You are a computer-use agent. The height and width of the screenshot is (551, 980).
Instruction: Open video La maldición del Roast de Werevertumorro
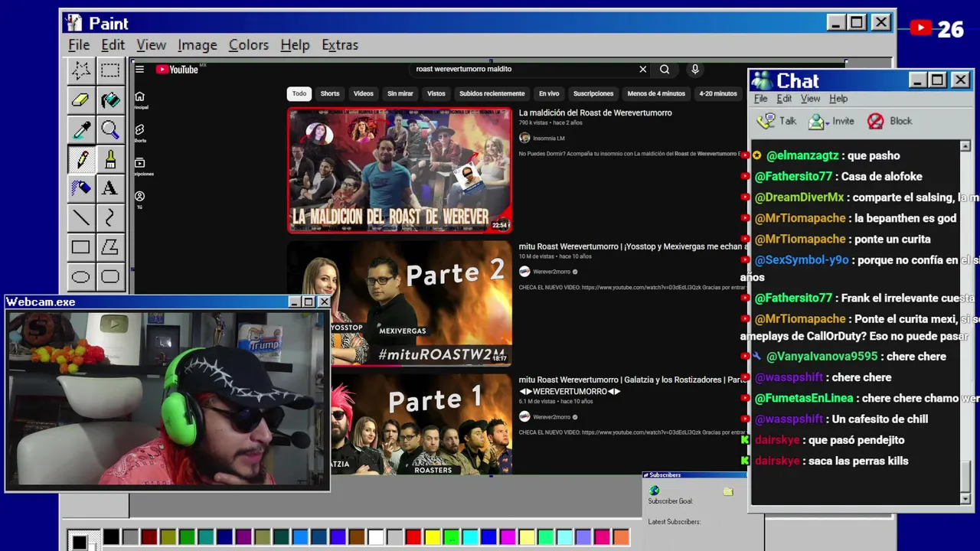[x=595, y=112]
